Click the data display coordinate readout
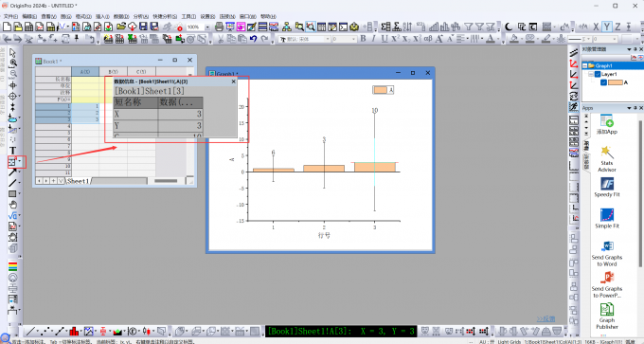Image resolution: width=644 pixels, height=344 pixels. (x=341, y=332)
